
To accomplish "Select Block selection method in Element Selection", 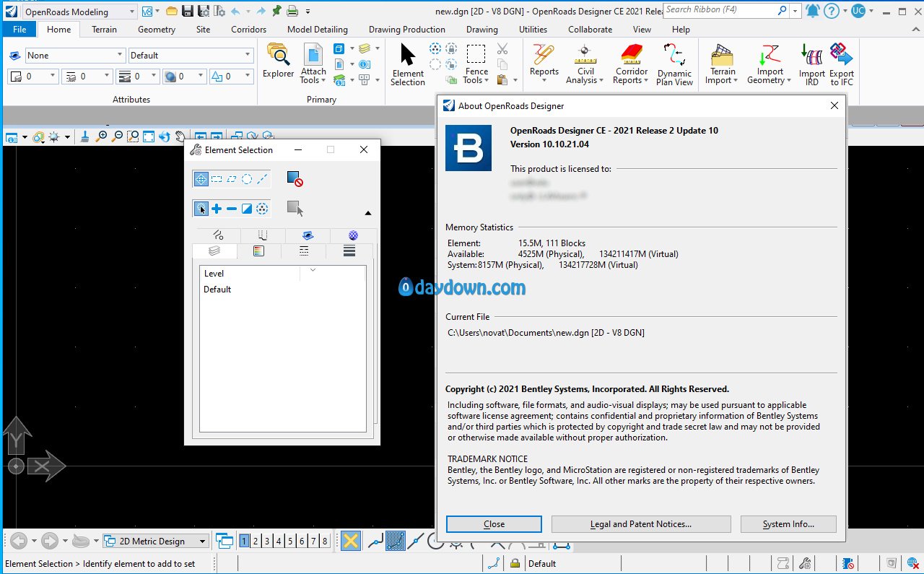I will click(x=217, y=179).
